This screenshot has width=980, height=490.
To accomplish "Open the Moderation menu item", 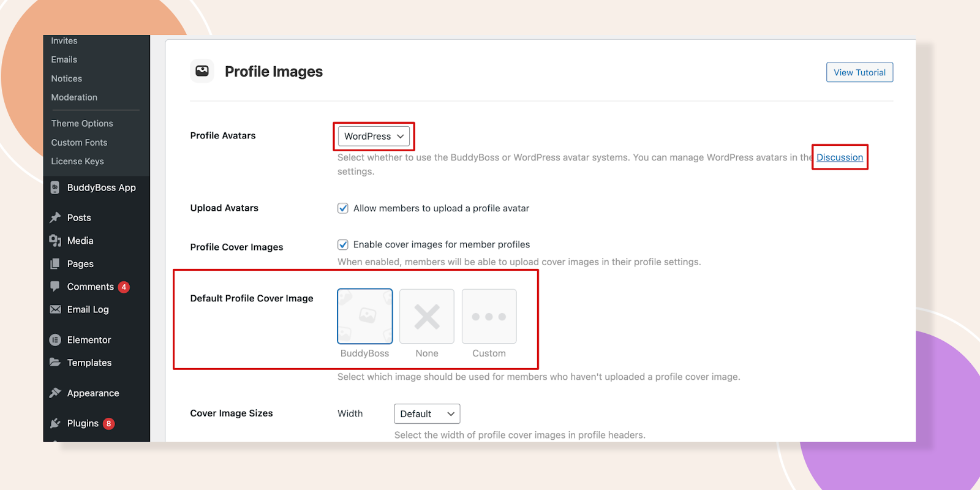I will click(74, 97).
